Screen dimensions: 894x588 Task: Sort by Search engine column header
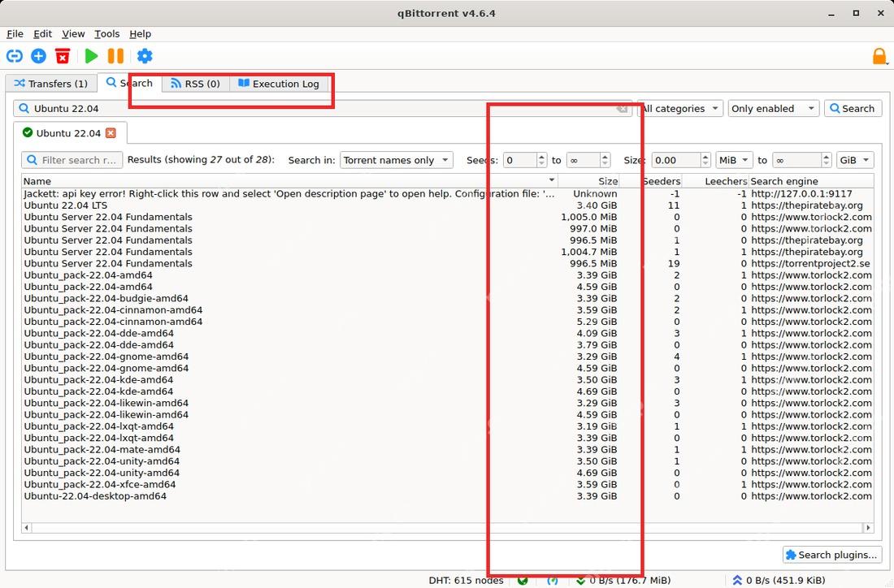tap(811, 181)
